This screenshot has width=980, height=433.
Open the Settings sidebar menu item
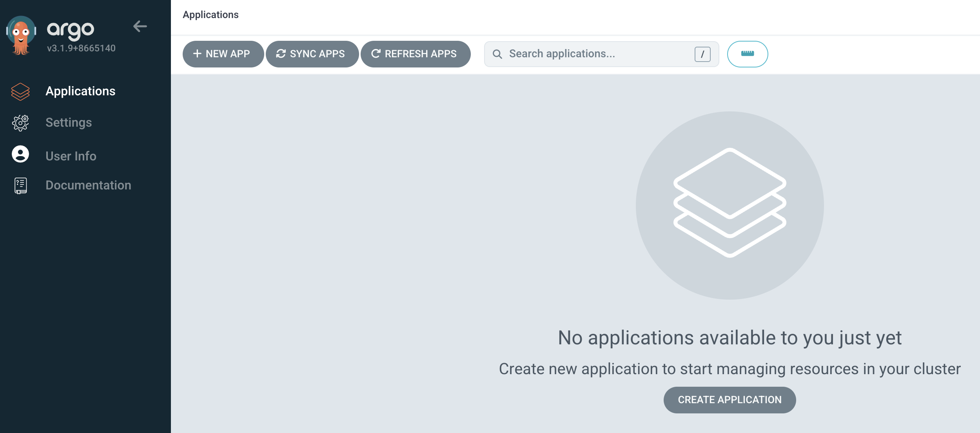point(69,123)
